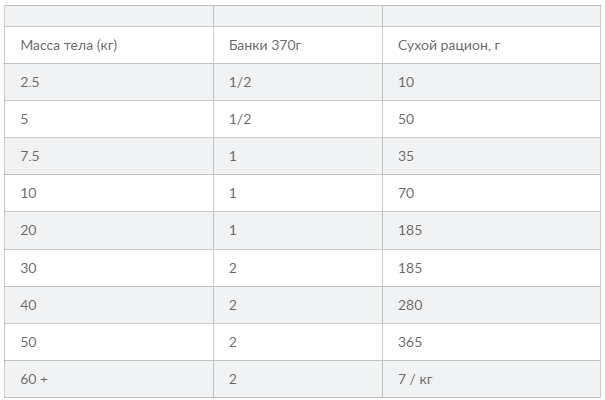Image resolution: width=605 pixels, height=400 pixels.
Task: Select the dry ration cell showing 10
Action: (492, 82)
